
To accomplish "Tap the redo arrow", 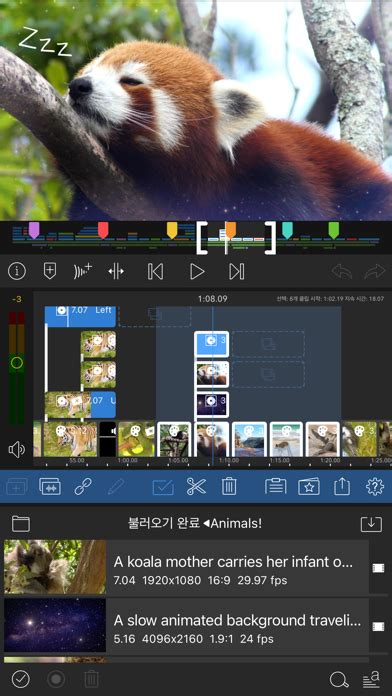I will 374,272.
